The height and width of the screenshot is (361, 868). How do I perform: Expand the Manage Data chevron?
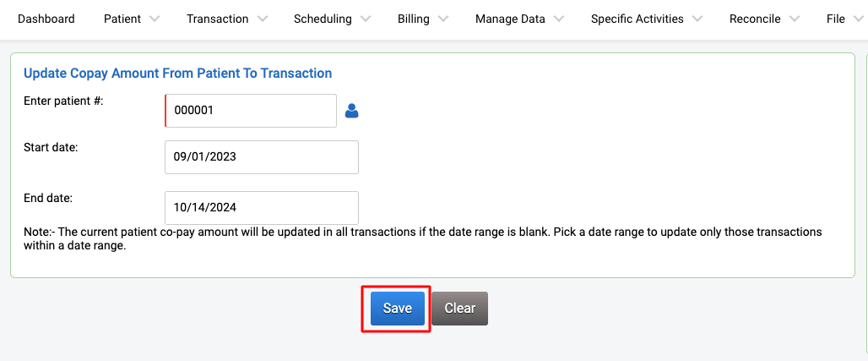pyautogui.click(x=559, y=19)
